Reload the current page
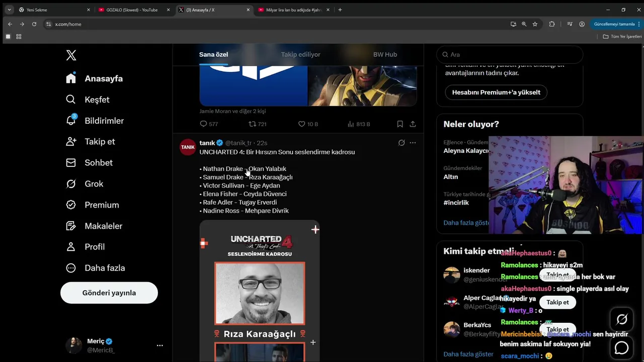 click(34, 24)
